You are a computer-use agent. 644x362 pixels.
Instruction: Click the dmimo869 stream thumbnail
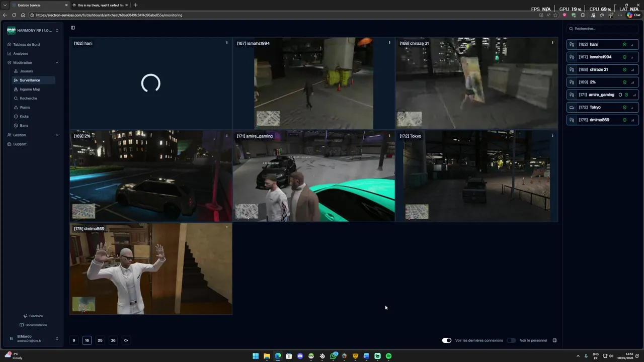(151, 269)
